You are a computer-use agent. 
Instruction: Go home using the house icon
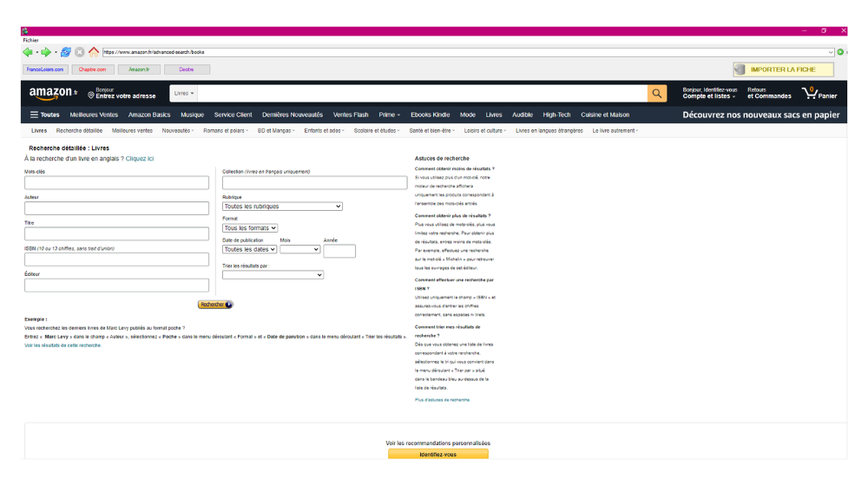(x=94, y=52)
